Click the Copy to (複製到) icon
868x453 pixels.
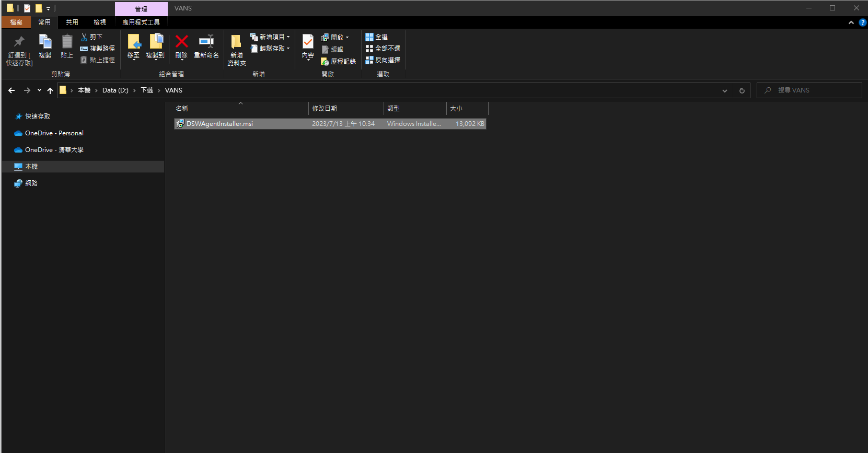click(x=155, y=43)
